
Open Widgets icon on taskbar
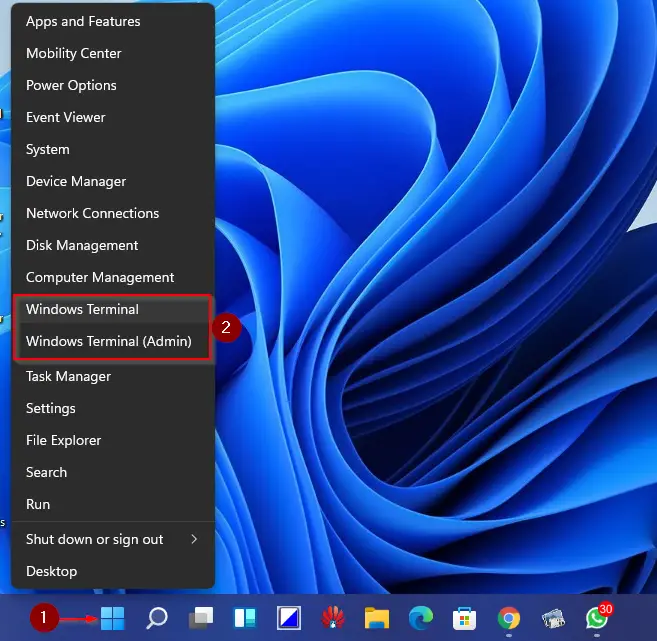(x=245, y=618)
